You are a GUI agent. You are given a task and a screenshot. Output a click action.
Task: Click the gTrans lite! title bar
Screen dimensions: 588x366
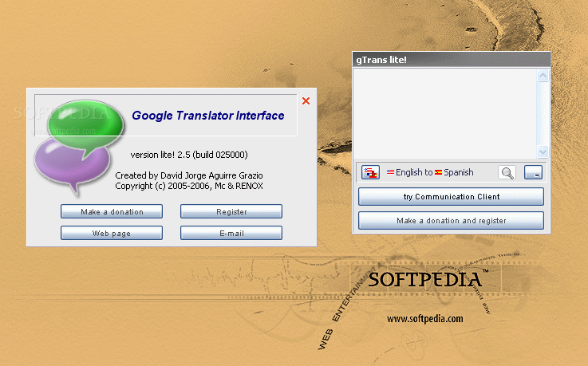(452, 60)
